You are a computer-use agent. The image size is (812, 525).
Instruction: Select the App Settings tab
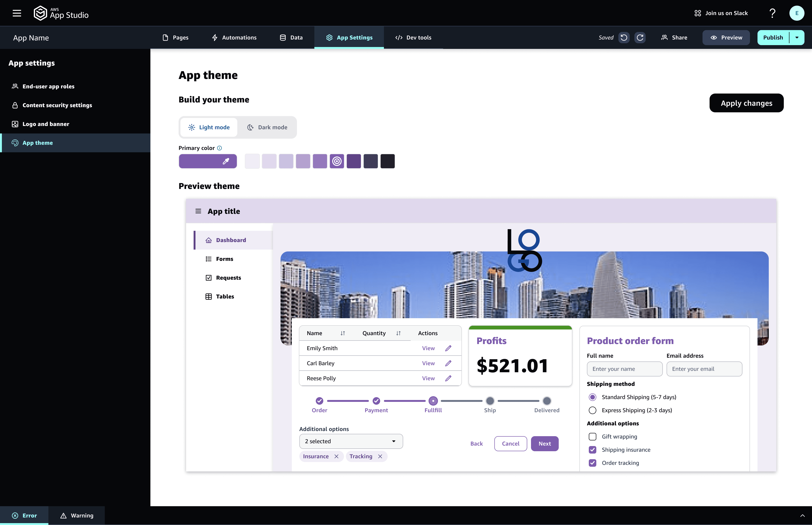[349, 38]
